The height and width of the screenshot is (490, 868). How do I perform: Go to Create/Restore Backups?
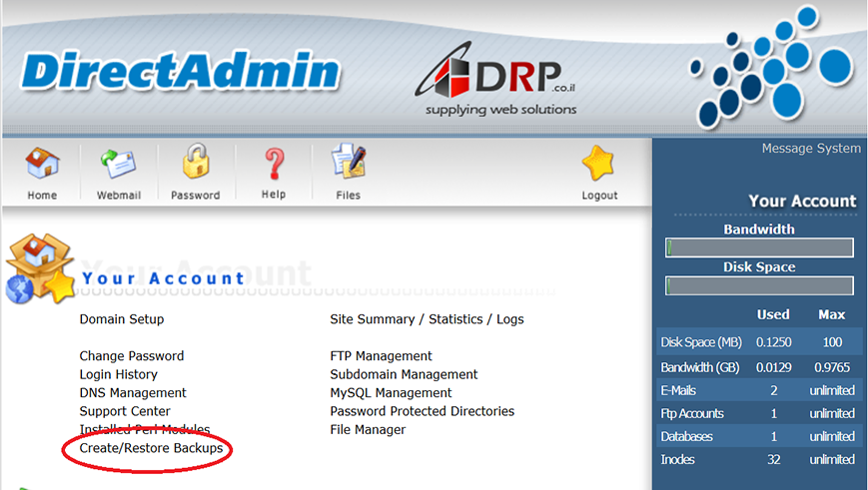tap(151, 449)
